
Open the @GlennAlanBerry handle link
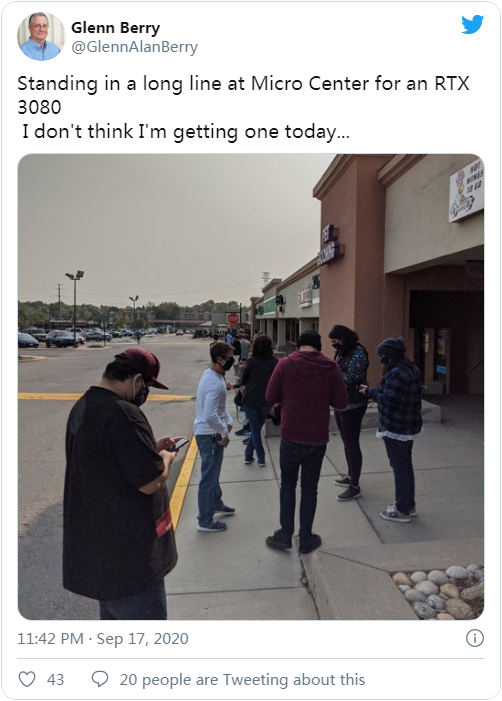(135, 47)
